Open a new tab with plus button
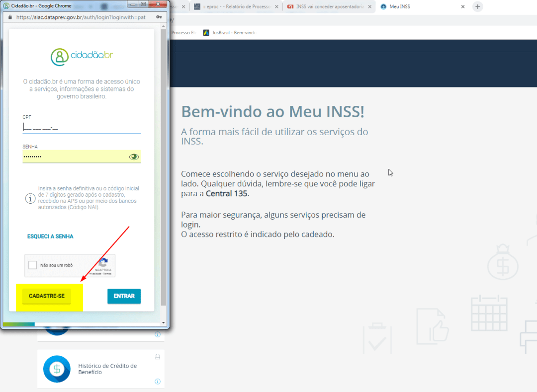 pos(477,6)
